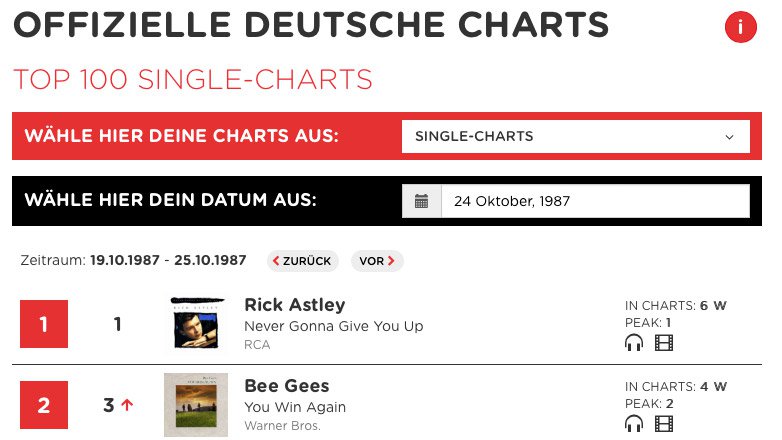This screenshot has width=782, height=440.
Task: Open the red info icon
Action: 740,26
